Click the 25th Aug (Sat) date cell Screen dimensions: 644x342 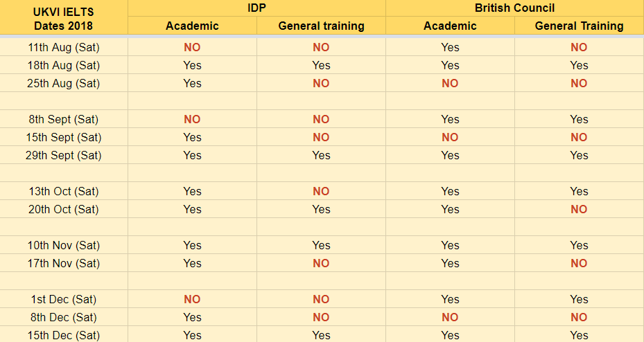point(64,83)
